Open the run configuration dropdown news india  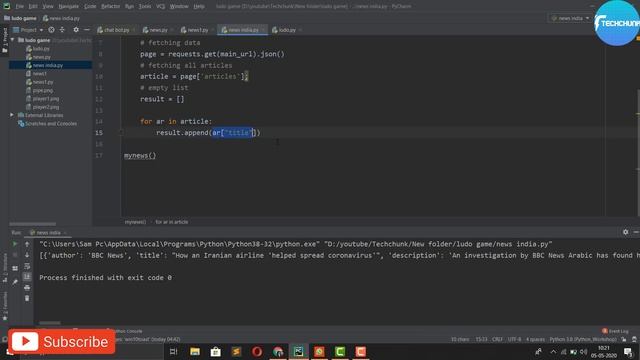[570, 18]
